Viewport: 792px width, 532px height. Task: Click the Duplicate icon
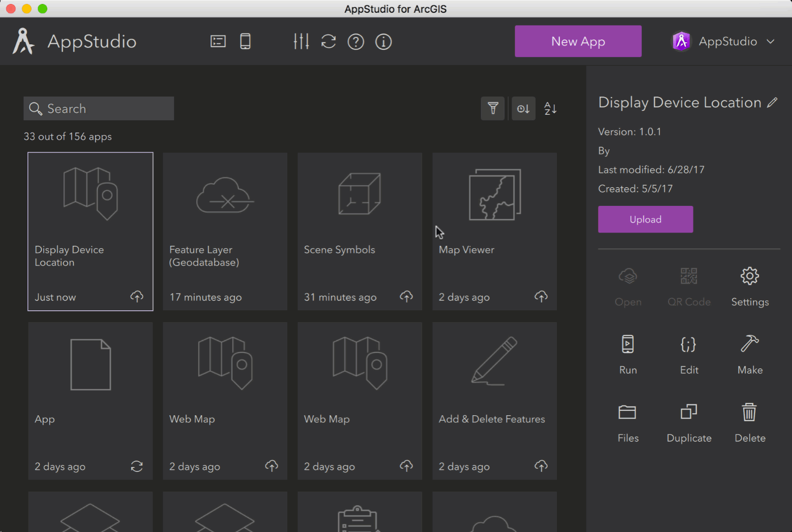pos(689,412)
